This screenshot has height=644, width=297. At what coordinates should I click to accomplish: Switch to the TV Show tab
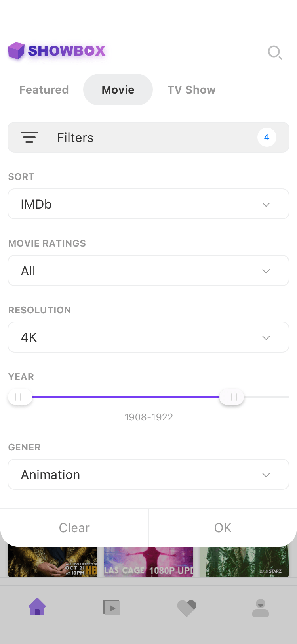point(191,90)
